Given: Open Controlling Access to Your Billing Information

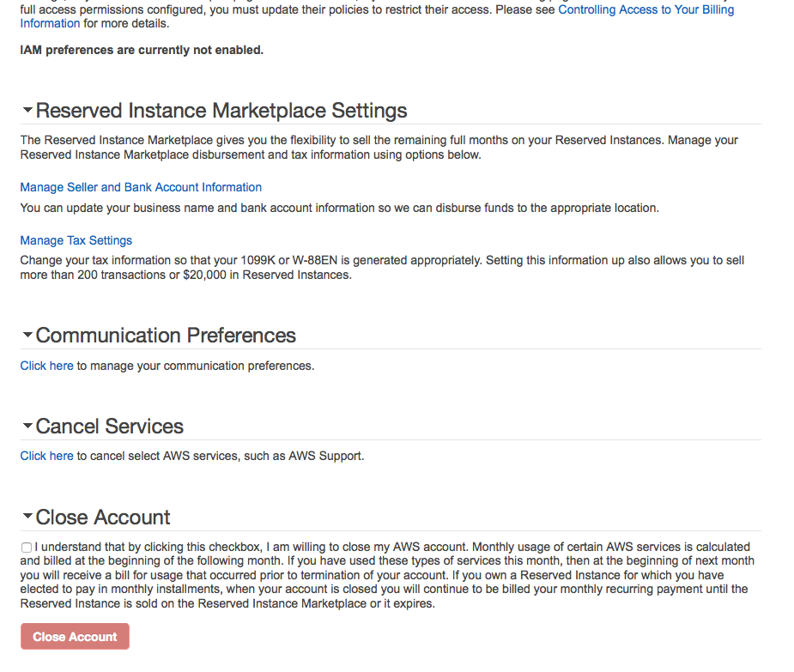Looking at the screenshot, I should point(646,10).
